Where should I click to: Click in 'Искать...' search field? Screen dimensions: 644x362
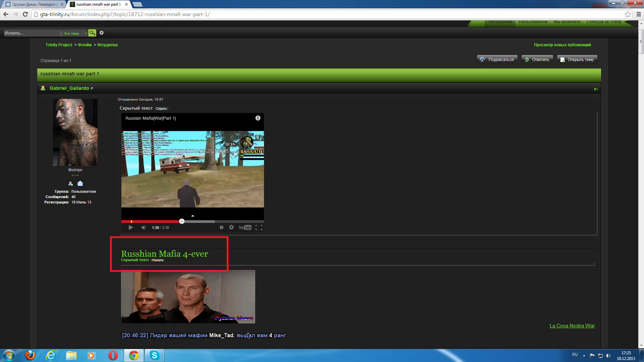click(x=32, y=33)
